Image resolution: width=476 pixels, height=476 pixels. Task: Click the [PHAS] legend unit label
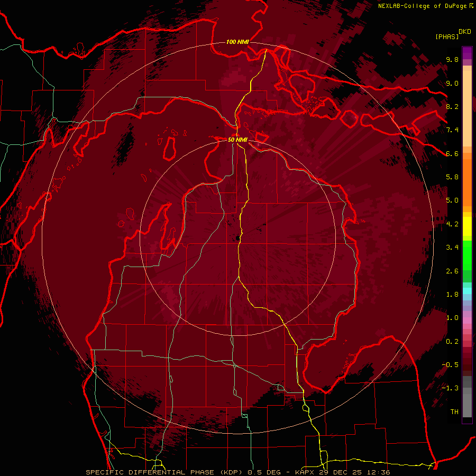pos(447,36)
